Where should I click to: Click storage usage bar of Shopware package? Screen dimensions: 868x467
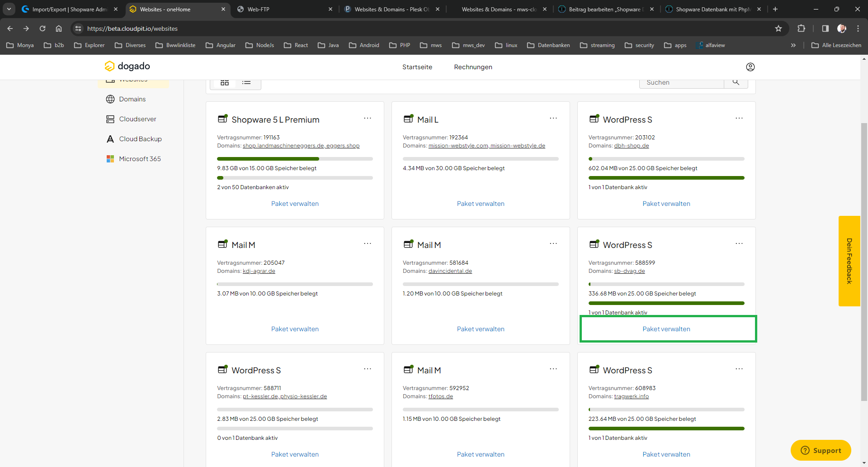pos(295,159)
